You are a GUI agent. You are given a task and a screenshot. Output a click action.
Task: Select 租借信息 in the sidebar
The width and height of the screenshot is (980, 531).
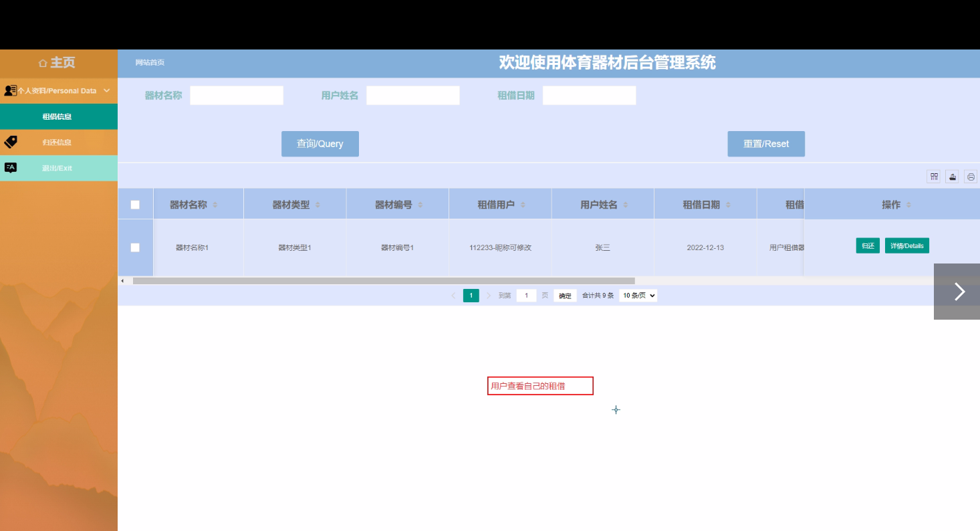pos(59,116)
